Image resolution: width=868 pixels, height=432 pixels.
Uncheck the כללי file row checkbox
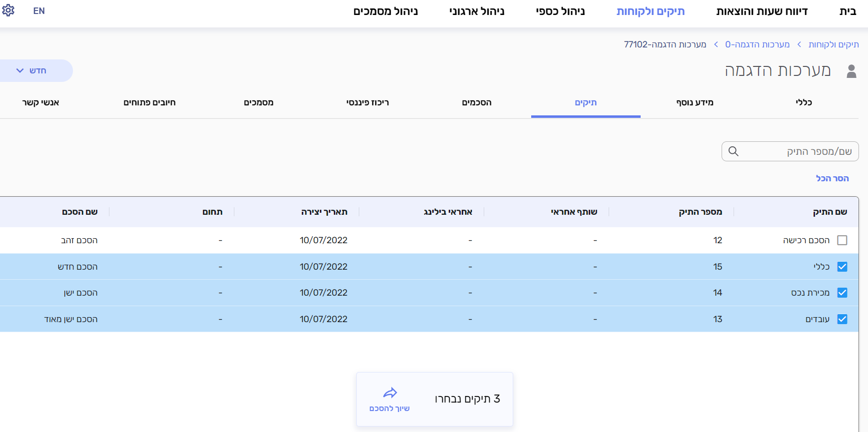[842, 267]
